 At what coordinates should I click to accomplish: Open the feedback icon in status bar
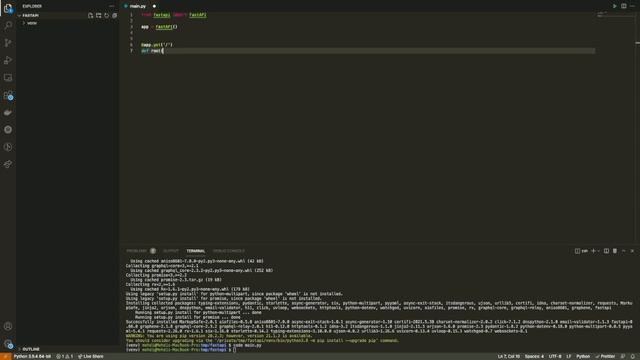point(623,356)
